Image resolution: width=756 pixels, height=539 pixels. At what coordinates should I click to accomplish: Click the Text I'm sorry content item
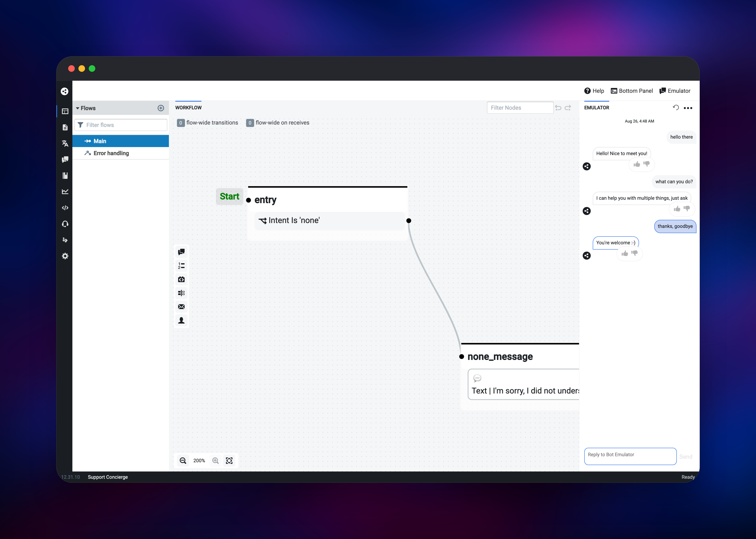(x=524, y=384)
